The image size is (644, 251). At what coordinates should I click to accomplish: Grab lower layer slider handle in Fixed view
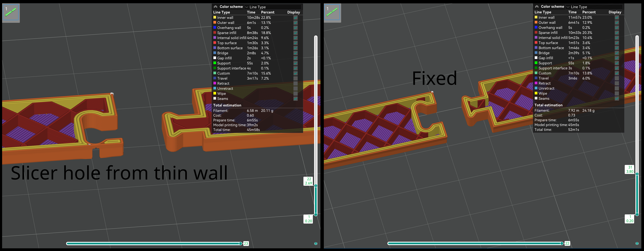(x=637, y=215)
